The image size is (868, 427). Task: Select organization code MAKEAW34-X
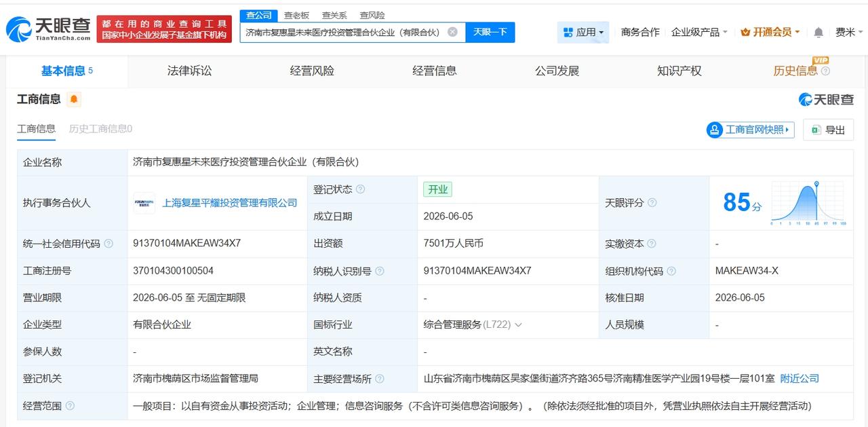(747, 271)
